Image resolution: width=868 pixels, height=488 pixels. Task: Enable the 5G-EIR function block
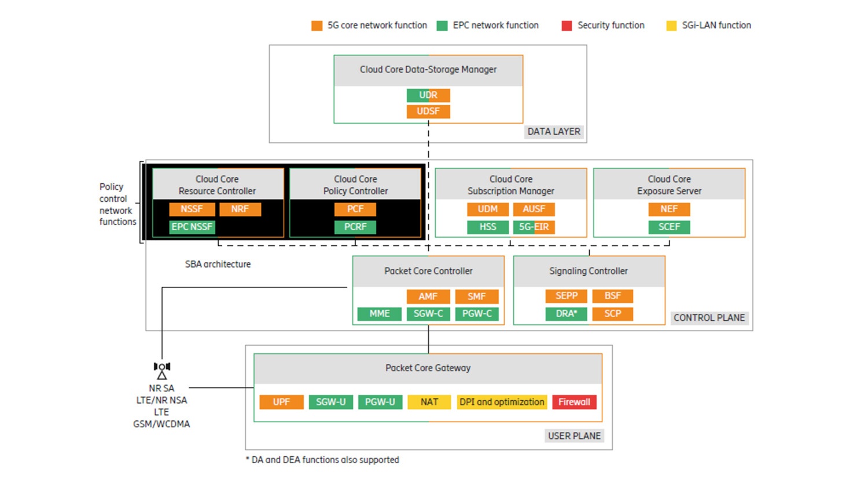534,227
